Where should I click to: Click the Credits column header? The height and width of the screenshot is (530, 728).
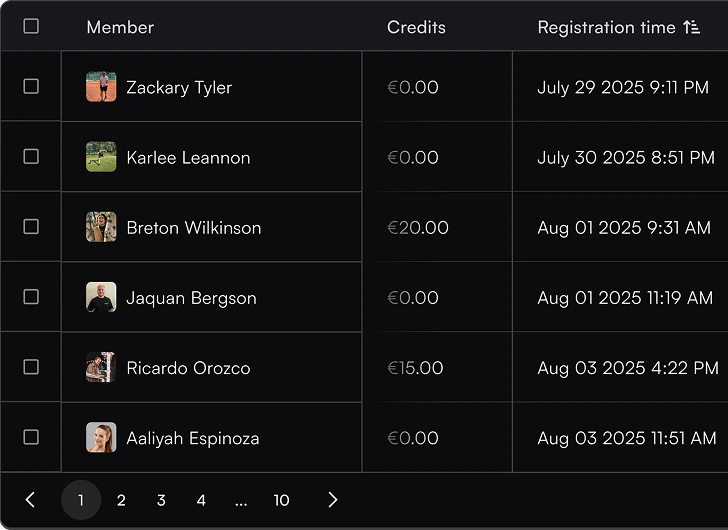416,27
